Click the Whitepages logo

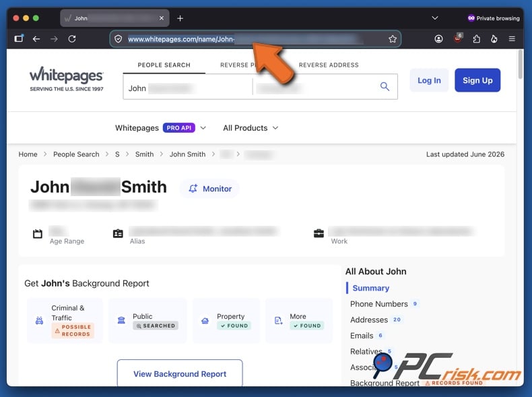tap(67, 79)
